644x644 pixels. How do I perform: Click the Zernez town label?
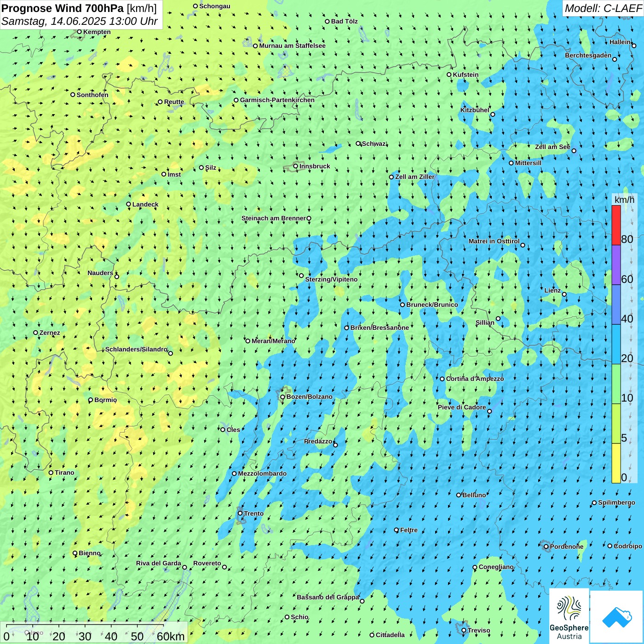click(50, 333)
